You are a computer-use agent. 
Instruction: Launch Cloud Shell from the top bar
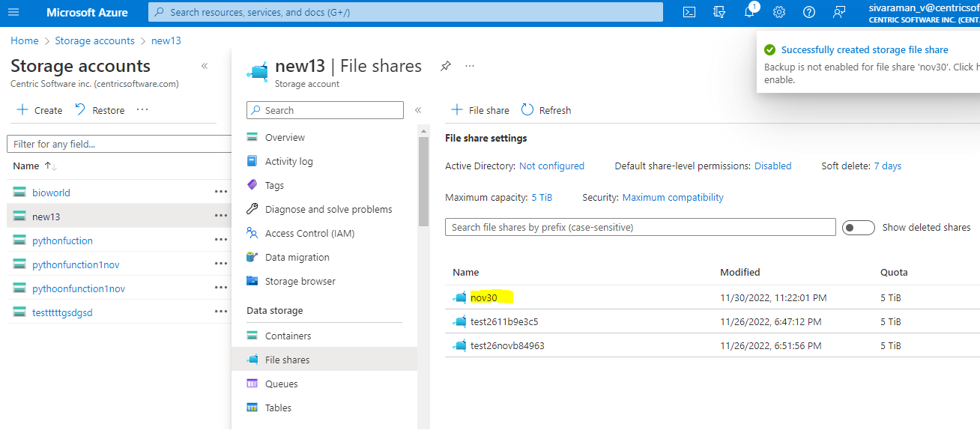(x=689, y=12)
